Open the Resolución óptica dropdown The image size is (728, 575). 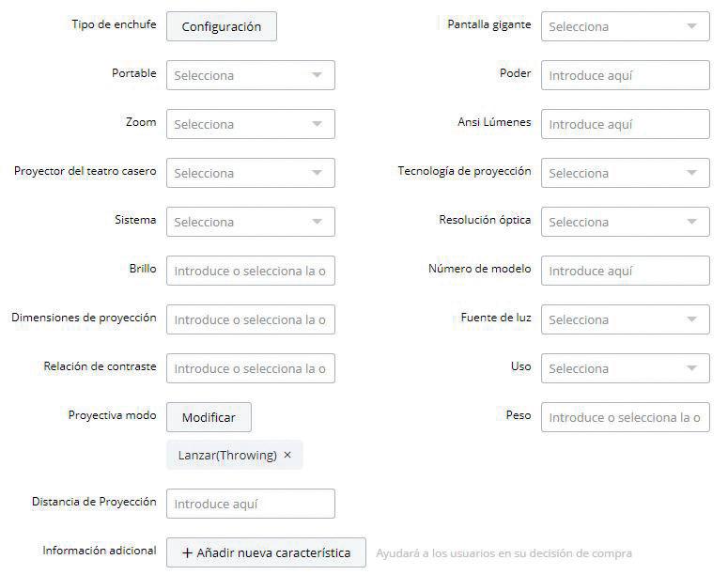coord(625,222)
